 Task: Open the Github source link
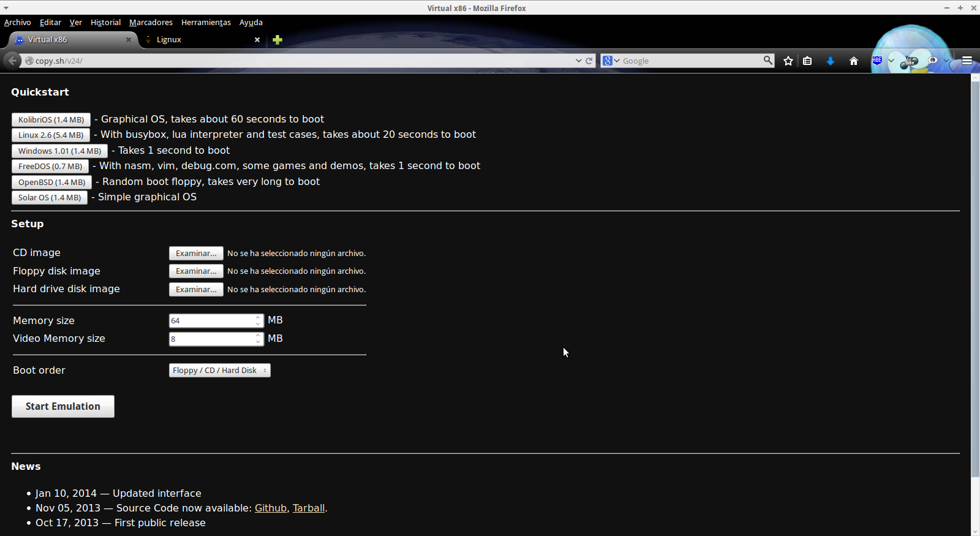(271, 508)
